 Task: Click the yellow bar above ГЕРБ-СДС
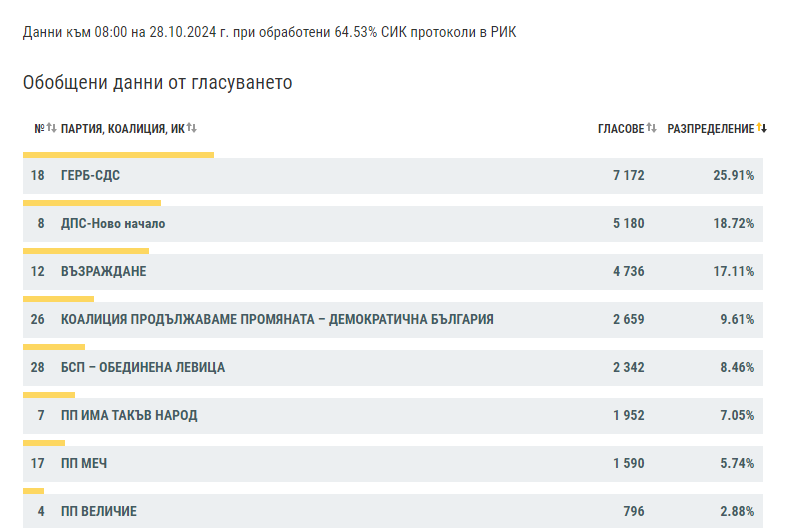(119, 155)
